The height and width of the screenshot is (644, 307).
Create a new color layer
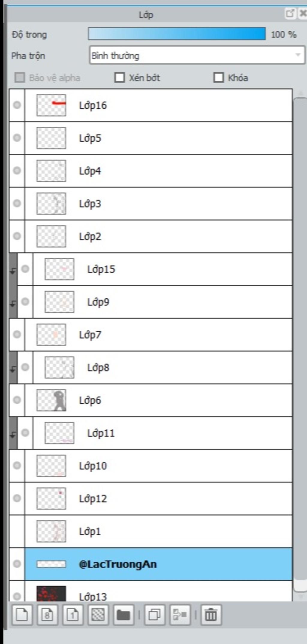point(22,615)
